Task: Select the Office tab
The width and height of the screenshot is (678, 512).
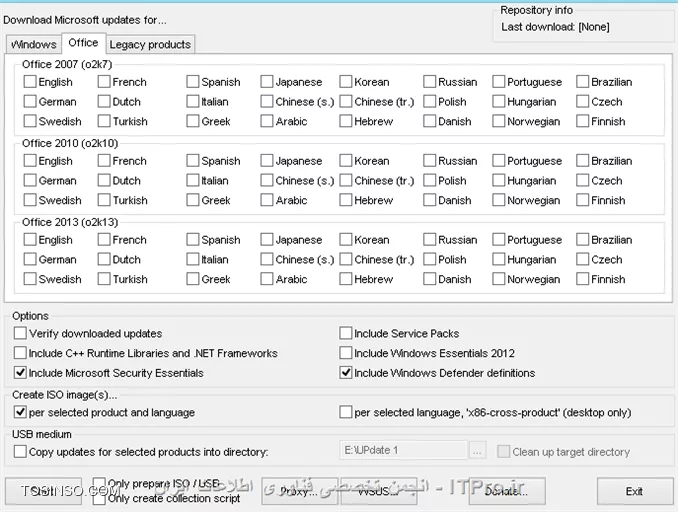Action: pos(83,43)
